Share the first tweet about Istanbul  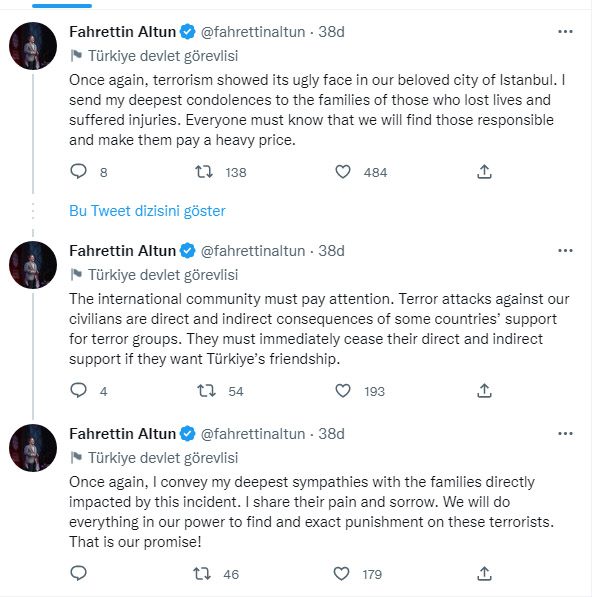click(x=485, y=172)
